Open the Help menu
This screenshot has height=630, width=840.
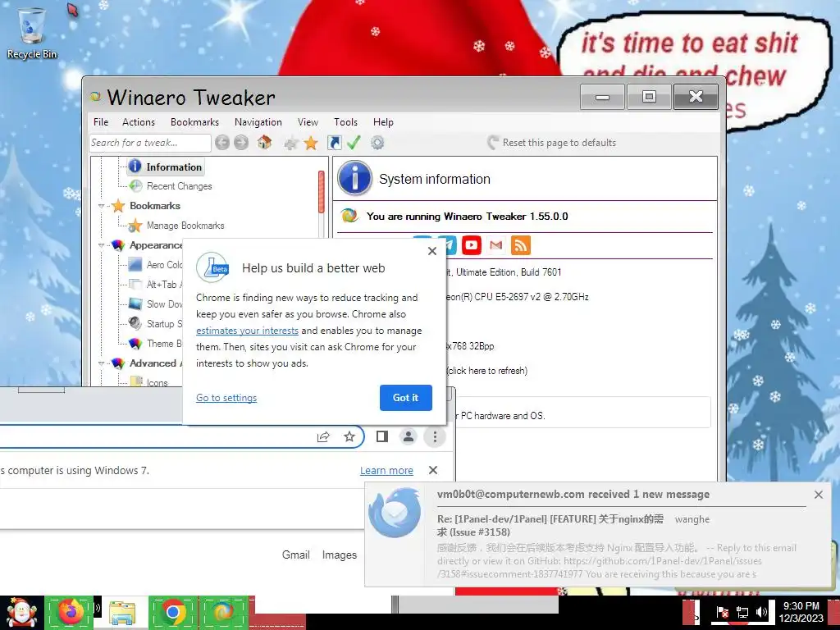[x=383, y=122]
